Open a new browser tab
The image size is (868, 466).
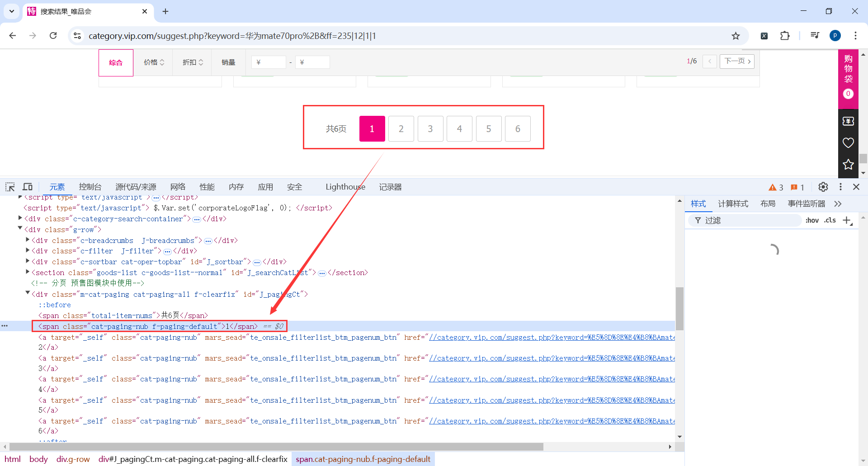165,11
